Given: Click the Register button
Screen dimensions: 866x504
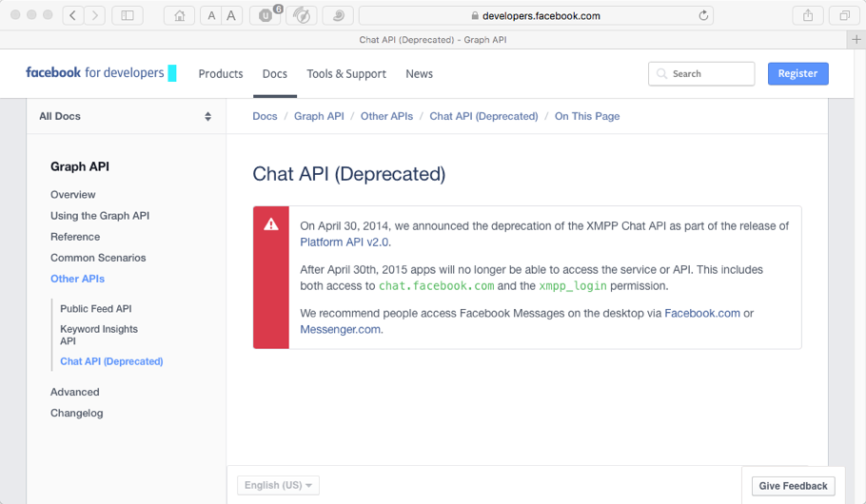Looking at the screenshot, I should [x=797, y=73].
